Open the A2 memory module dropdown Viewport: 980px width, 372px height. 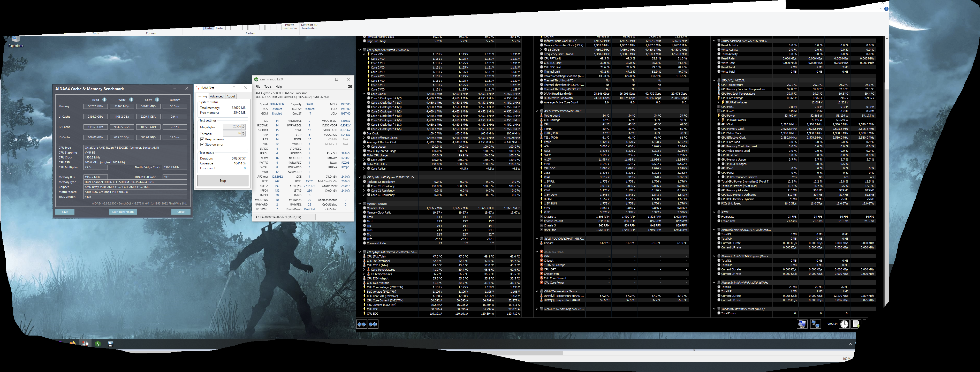(x=313, y=217)
